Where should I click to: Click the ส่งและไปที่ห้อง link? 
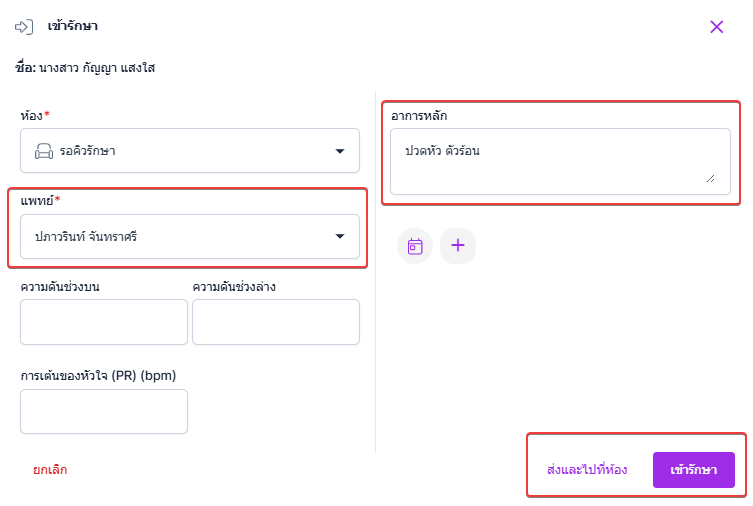click(587, 470)
